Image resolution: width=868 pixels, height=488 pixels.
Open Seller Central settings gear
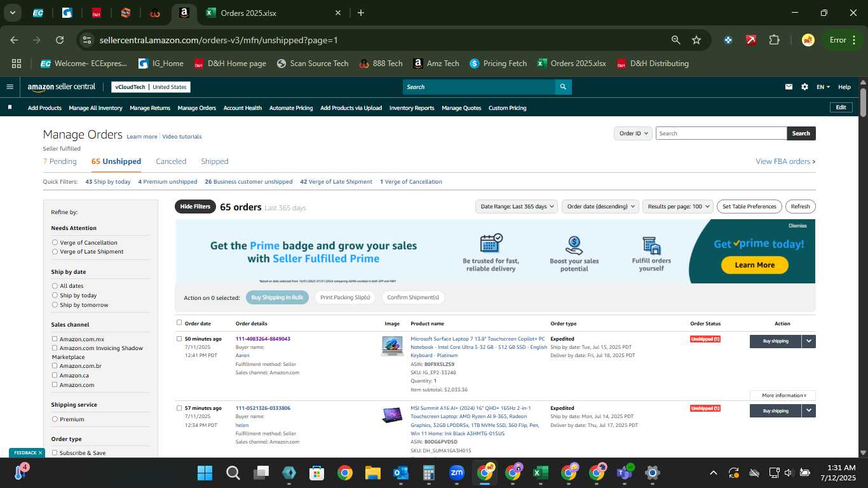[804, 87]
